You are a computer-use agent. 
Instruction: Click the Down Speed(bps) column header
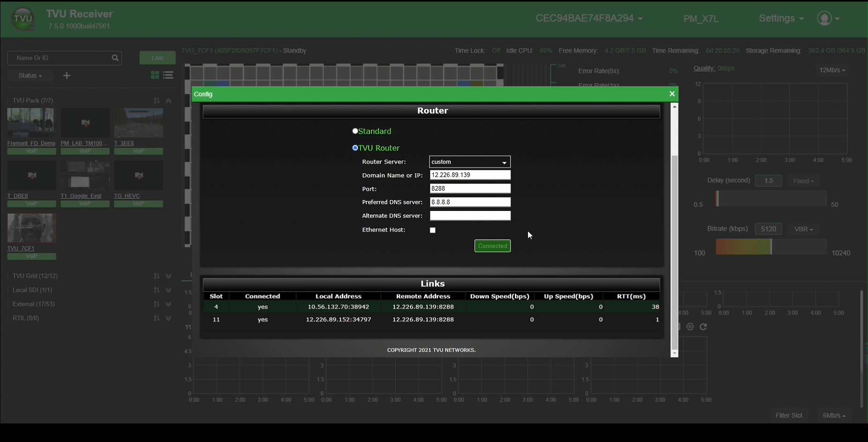pyautogui.click(x=500, y=296)
